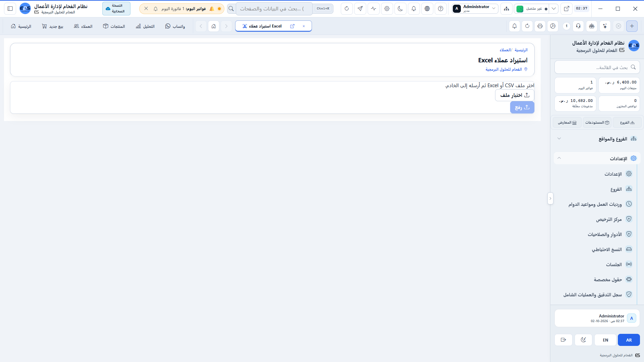This screenshot has height=362, width=644.
Task: Click the اختيار ملف button
Action: pos(515,95)
